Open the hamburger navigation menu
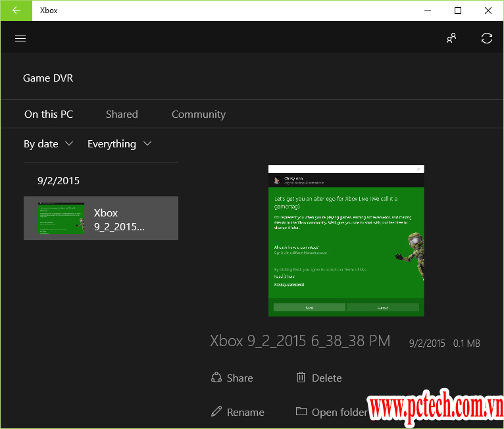504x429 pixels. [x=20, y=38]
